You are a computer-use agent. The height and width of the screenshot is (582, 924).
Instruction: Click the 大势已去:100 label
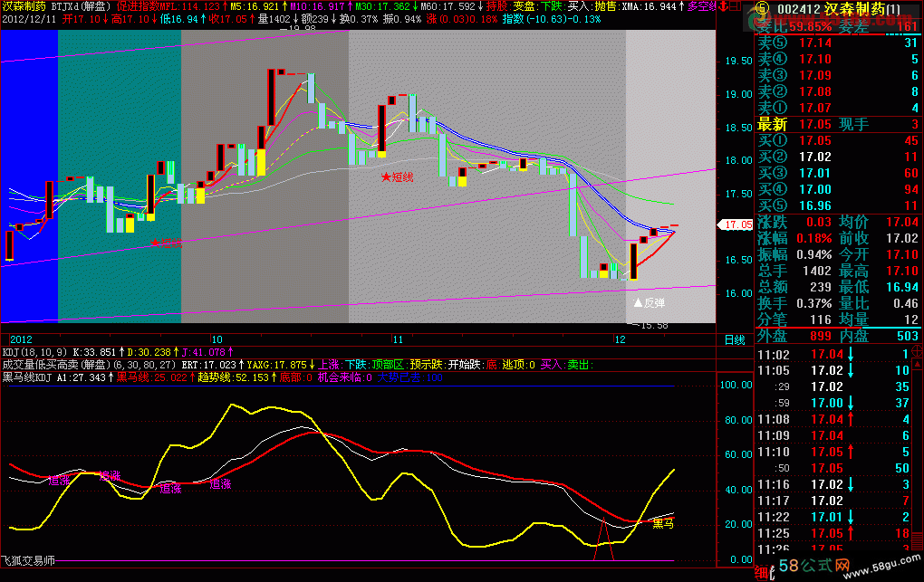point(409,377)
